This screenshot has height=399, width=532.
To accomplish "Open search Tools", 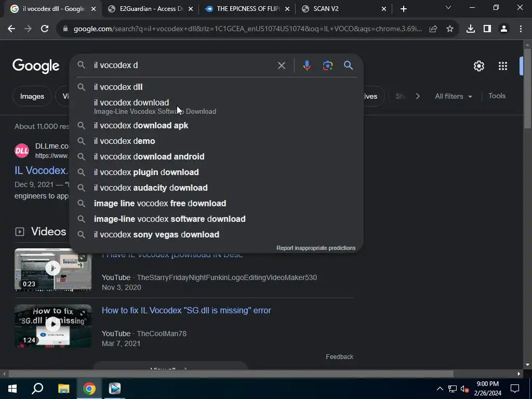I will pos(497,96).
